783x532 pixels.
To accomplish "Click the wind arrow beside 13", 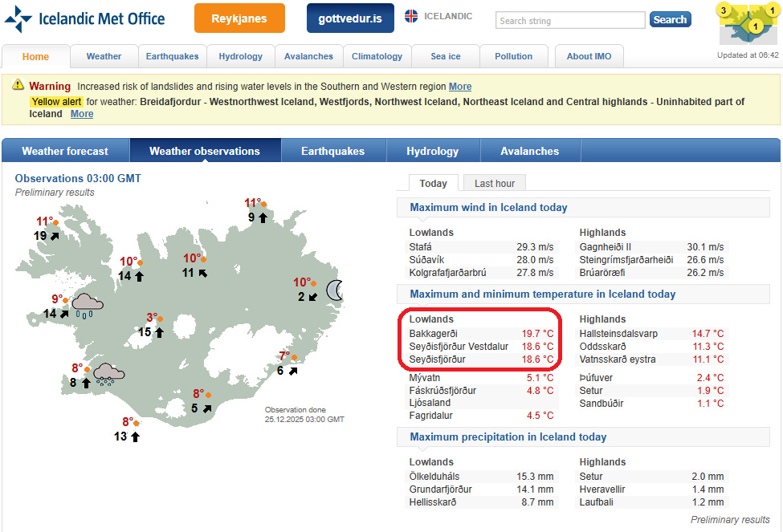I will [x=135, y=437].
